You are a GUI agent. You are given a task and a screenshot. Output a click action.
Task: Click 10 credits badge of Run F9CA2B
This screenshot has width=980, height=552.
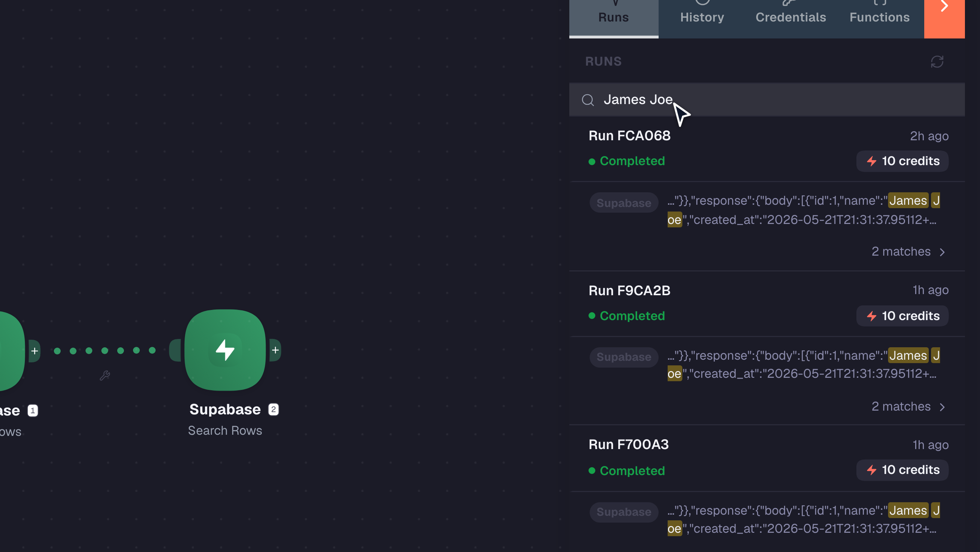coord(902,316)
